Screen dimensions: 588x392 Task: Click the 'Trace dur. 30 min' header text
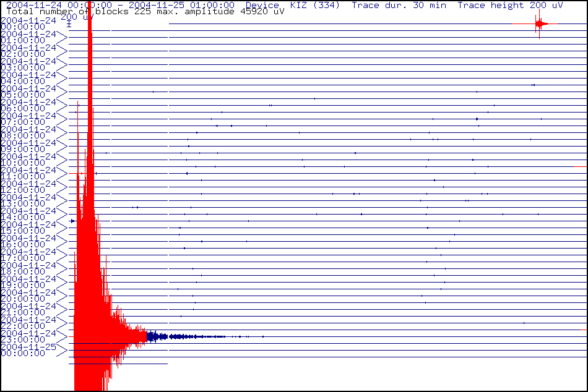pos(399,5)
